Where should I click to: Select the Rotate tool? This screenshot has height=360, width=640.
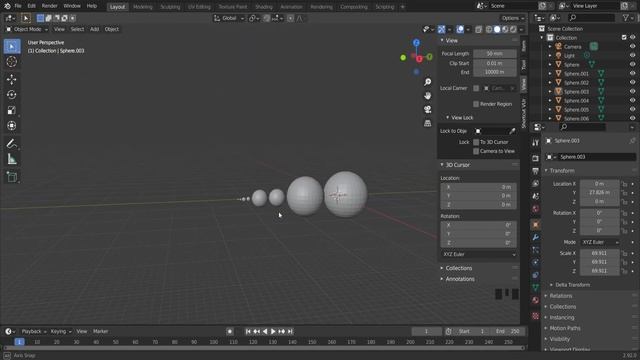pos(12,95)
